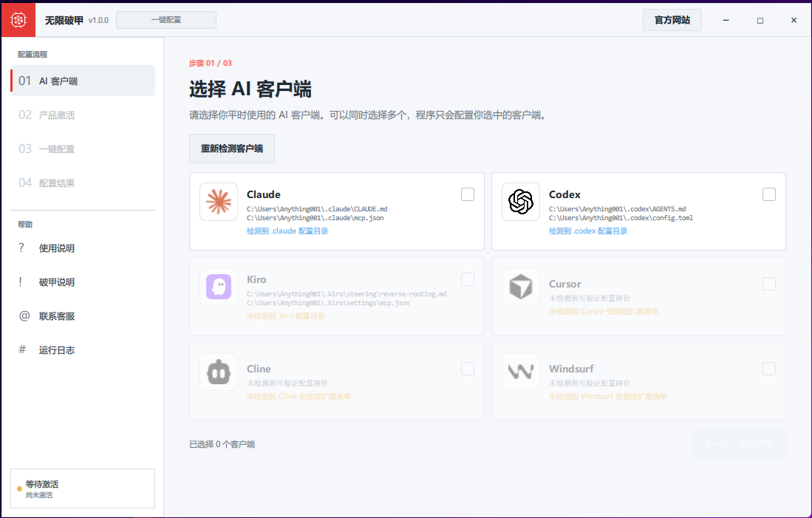
Task: Click Kiro reverse-routing.md path text
Action: click(x=347, y=294)
